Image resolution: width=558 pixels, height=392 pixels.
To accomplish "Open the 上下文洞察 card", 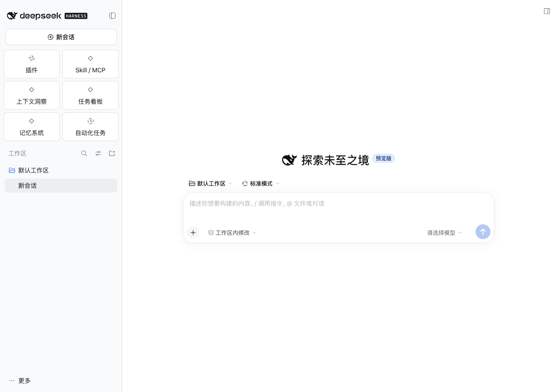I will [31, 95].
